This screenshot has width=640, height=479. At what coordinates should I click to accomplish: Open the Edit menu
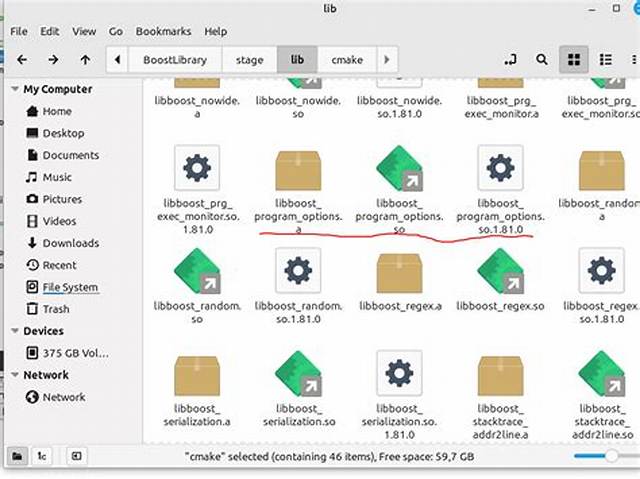pos(49,31)
